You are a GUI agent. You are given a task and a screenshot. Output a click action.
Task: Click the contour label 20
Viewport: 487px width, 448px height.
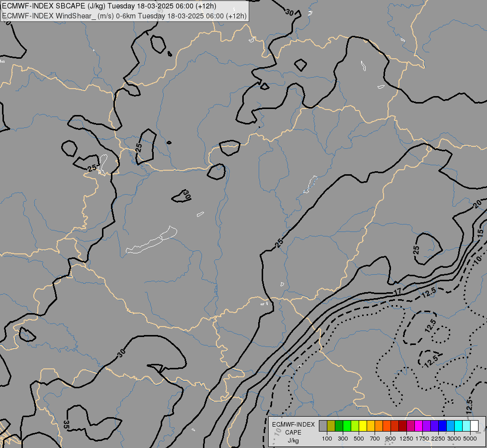[x=478, y=204]
